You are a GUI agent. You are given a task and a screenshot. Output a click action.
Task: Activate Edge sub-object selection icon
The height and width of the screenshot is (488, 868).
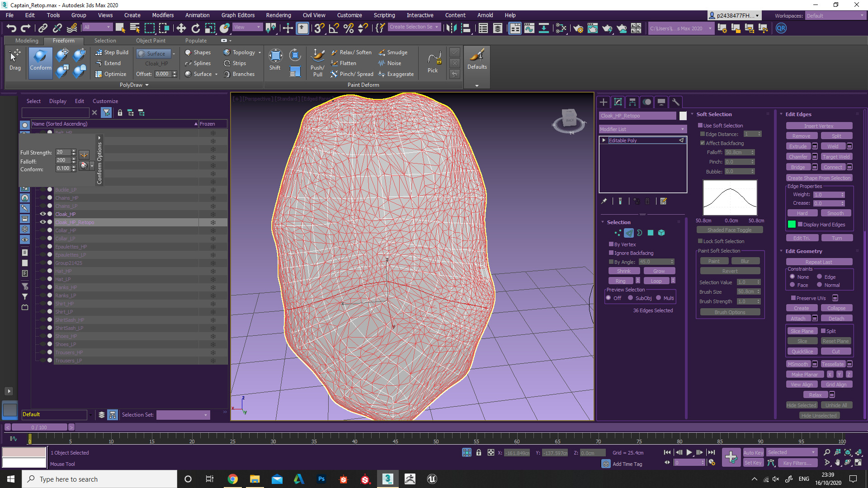point(628,233)
